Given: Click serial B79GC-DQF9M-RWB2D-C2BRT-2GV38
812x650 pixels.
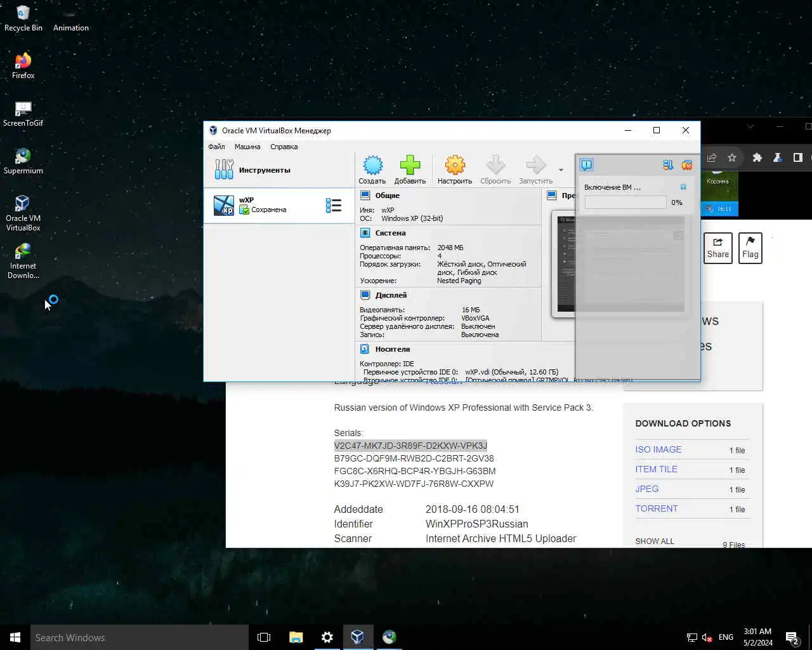Looking at the screenshot, I should tap(414, 458).
